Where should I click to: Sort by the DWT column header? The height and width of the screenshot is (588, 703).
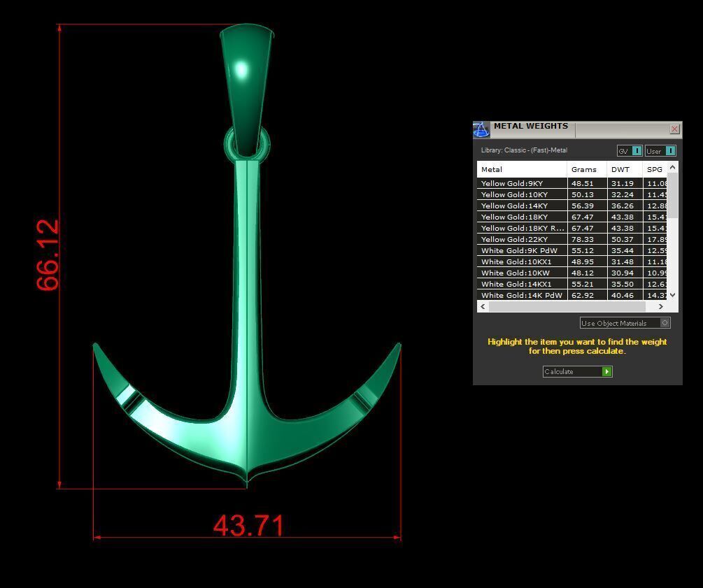click(x=625, y=169)
